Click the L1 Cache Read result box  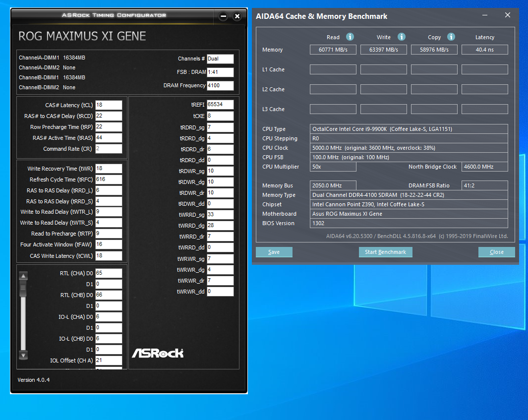[x=333, y=69]
